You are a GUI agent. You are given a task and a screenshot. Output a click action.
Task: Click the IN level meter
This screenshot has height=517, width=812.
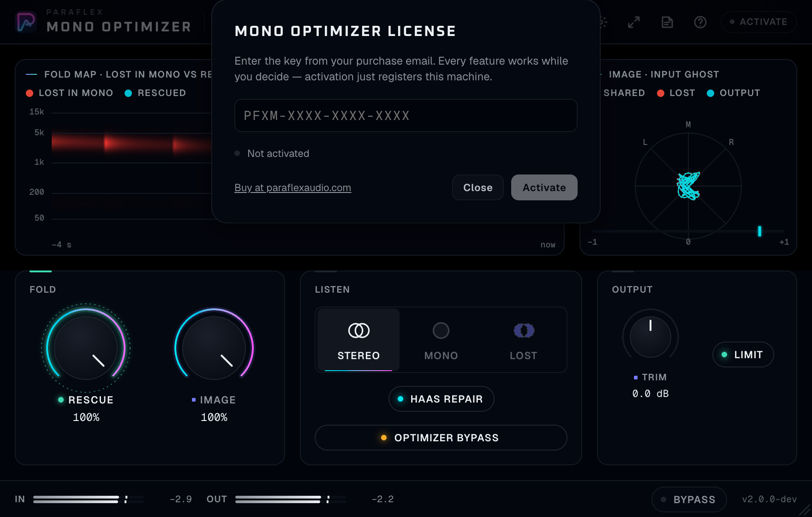[89, 499]
